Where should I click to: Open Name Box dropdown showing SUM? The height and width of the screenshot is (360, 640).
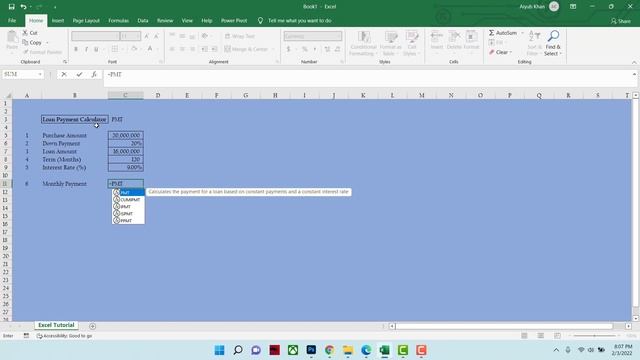40,74
